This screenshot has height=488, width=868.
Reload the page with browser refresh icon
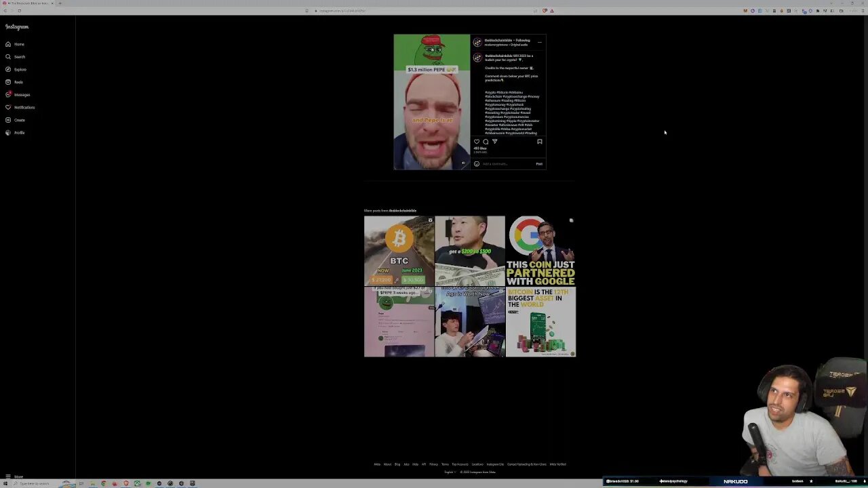[19, 10]
